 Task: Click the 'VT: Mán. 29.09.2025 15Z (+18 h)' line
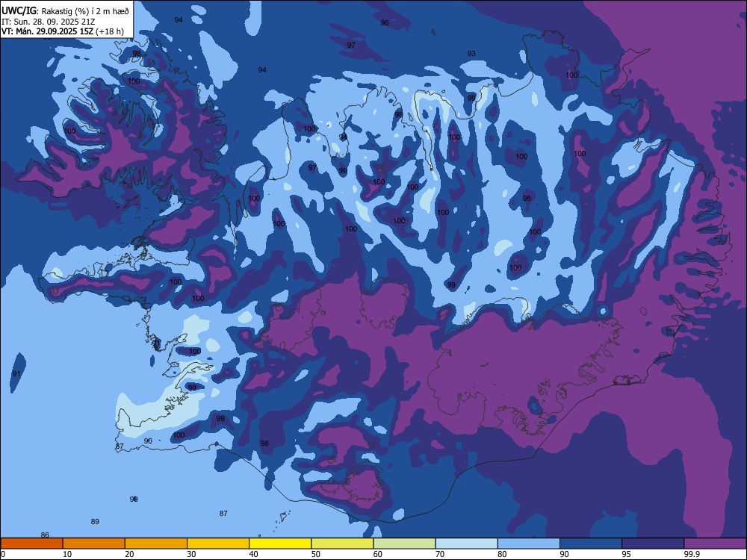[x=63, y=31]
